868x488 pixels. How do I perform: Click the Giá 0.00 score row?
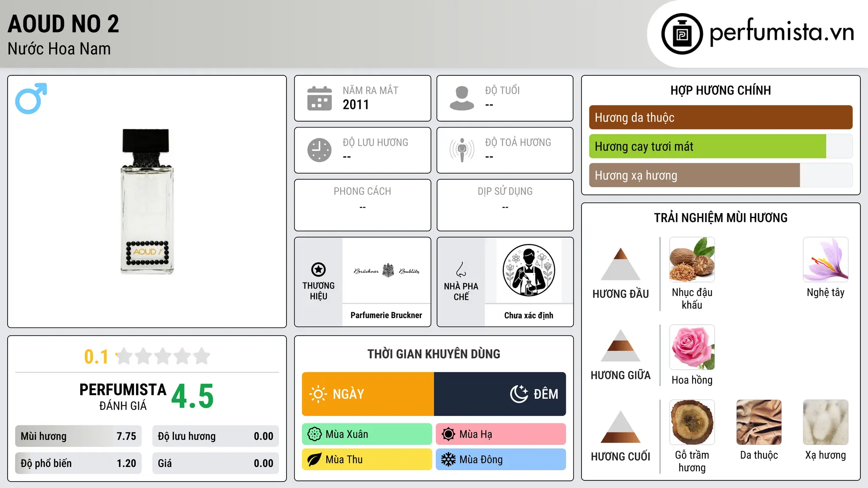[215, 463]
